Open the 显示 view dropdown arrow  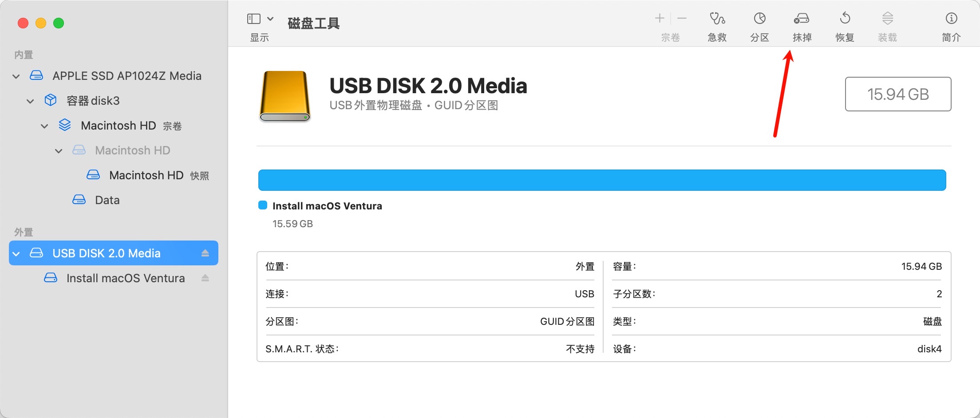point(270,19)
